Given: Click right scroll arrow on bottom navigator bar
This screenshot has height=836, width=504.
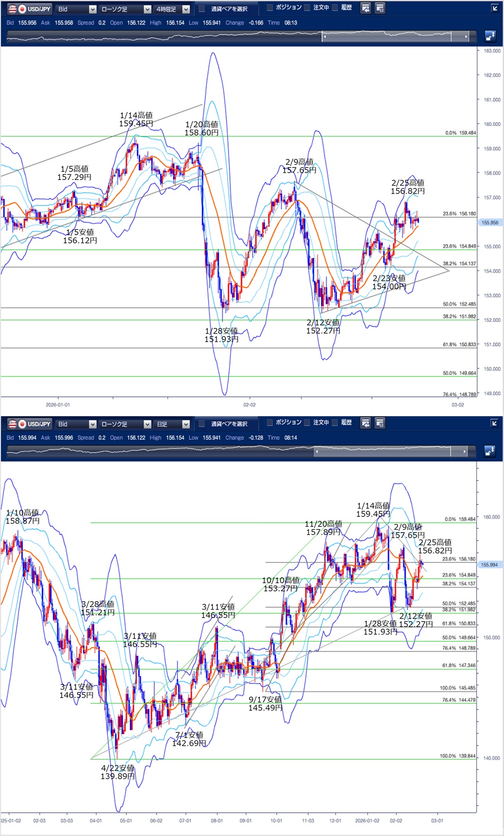Looking at the screenshot, I should point(465,452).
